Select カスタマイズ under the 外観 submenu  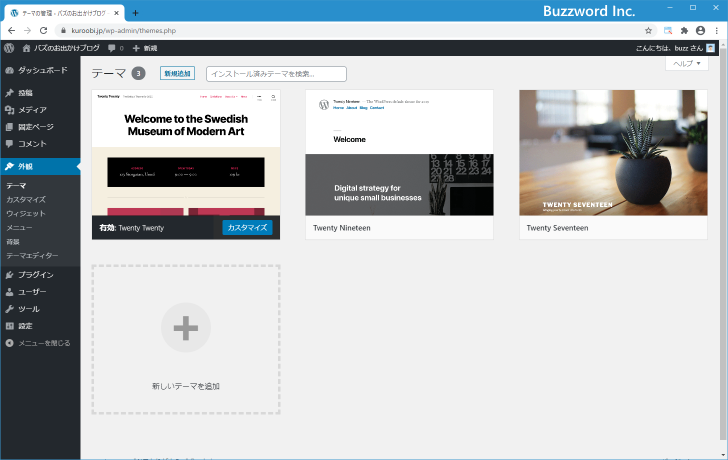(x=26, y=200)
